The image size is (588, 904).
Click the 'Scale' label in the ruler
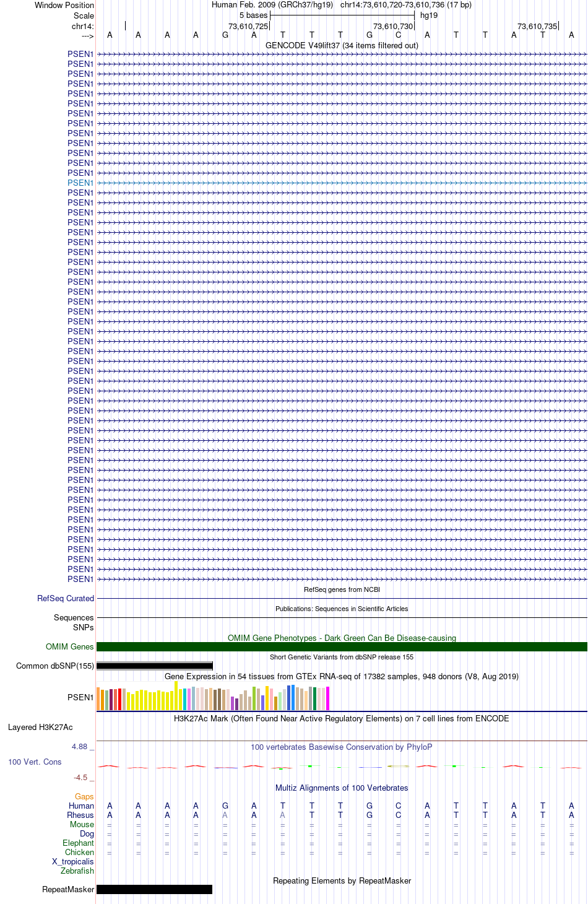click(84, 15)
